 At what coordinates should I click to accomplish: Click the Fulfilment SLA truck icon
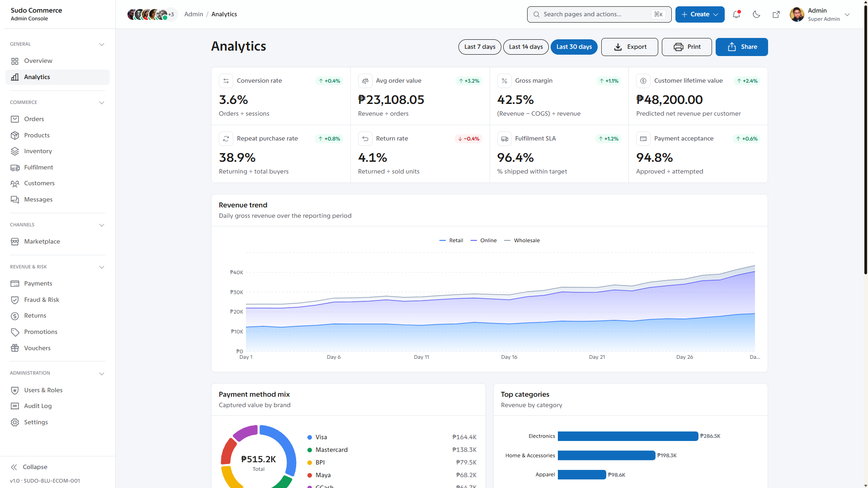[505, 139]
